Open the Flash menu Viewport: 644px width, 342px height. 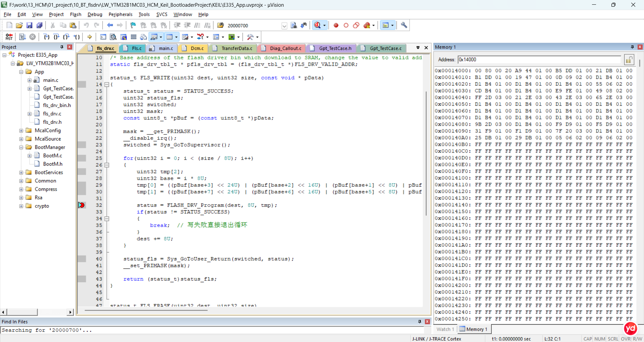click(x=75, y=14)
